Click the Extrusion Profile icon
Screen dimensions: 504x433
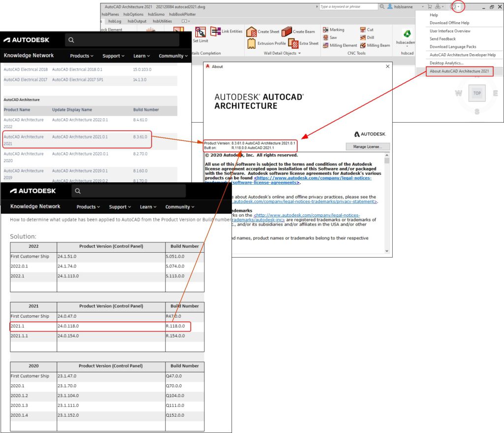click(x=252, y=43)
